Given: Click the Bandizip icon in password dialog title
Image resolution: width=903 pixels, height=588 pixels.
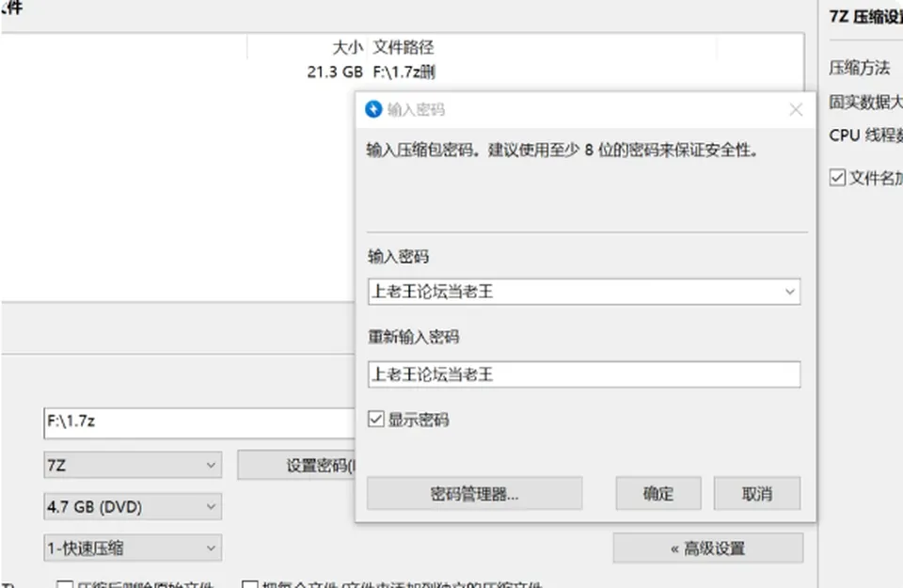Looking at the screenshot, I should coord(373,109).
